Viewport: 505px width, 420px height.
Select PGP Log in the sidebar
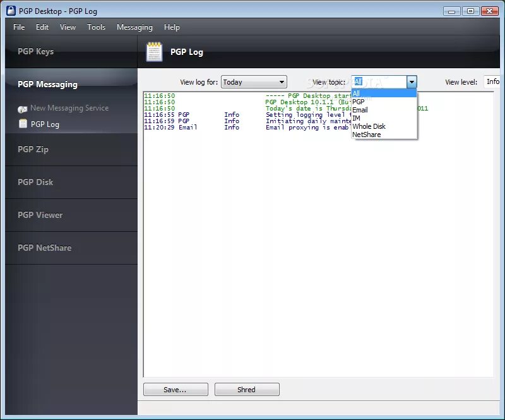pos(45,124)
